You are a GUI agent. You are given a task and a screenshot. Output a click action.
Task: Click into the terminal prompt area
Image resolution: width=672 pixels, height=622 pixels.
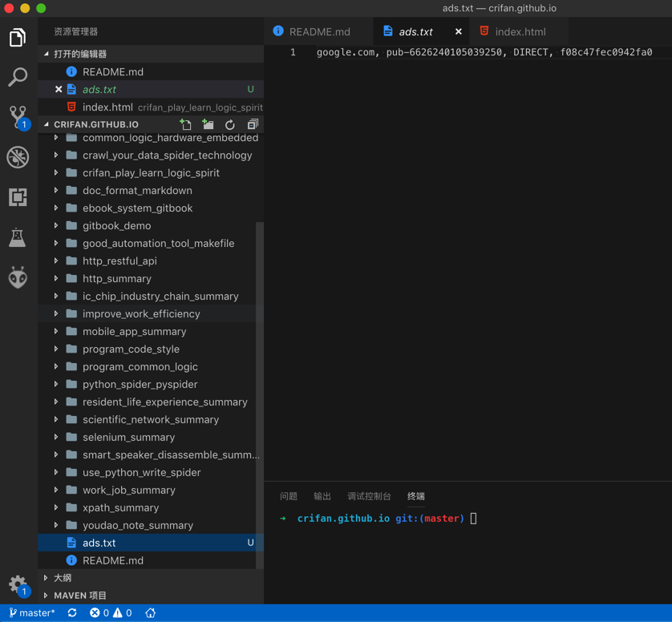(474, 519)
